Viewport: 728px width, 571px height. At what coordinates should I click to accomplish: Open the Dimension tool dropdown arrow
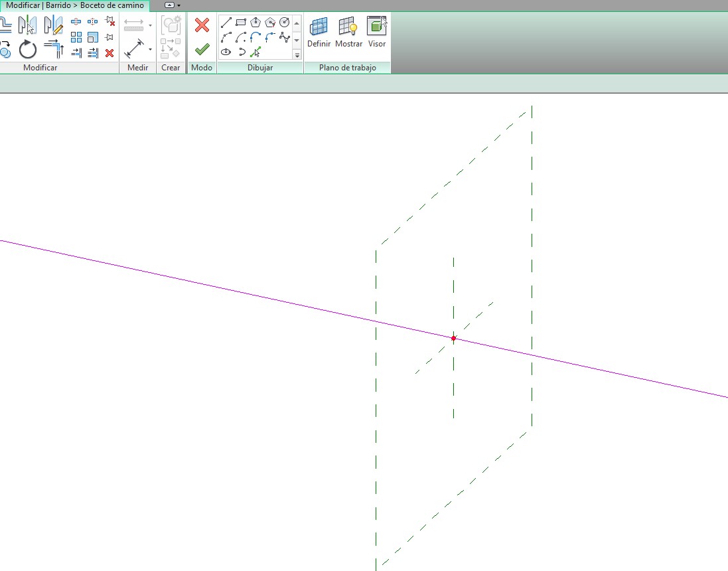pos(150,49)
